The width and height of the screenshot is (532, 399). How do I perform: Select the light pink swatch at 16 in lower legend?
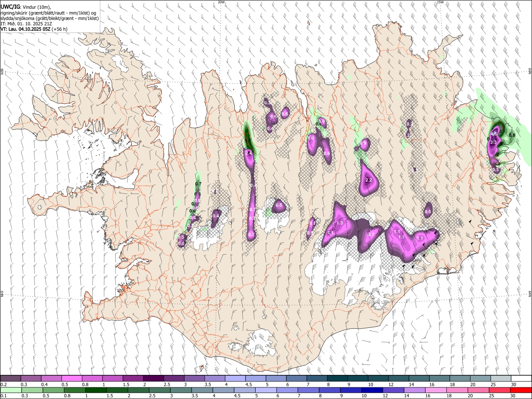pos(435,390)
